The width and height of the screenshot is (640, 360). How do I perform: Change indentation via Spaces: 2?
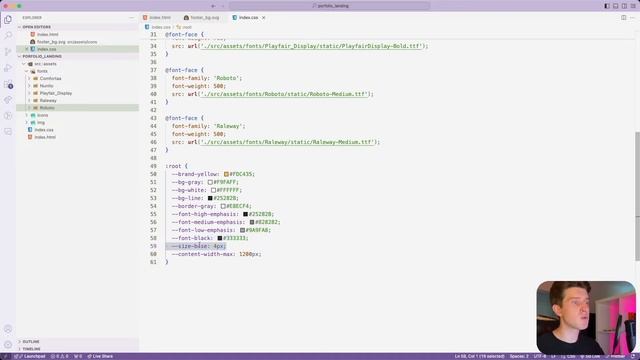(519, 356)
